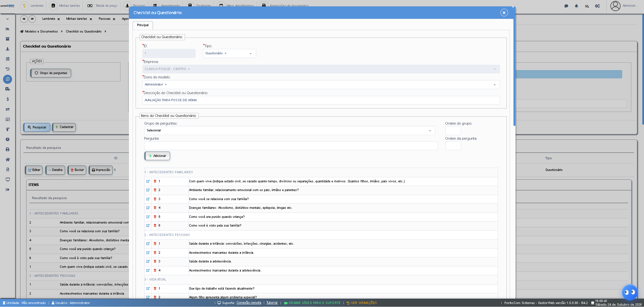Edit 'Saúde durante a infância' question

[148, 244]
